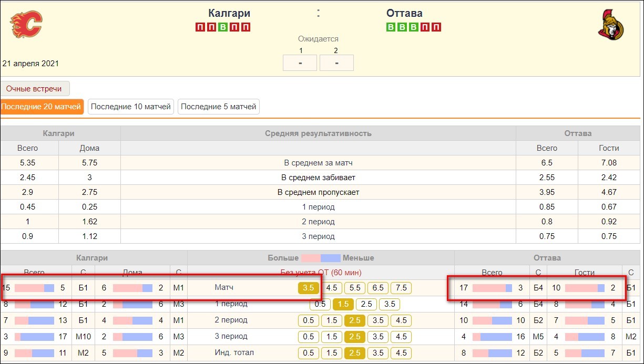Screen dimensions: 644x364
Task: Switch to Последние 5 матчей tab
Action: tap(219, 107)
